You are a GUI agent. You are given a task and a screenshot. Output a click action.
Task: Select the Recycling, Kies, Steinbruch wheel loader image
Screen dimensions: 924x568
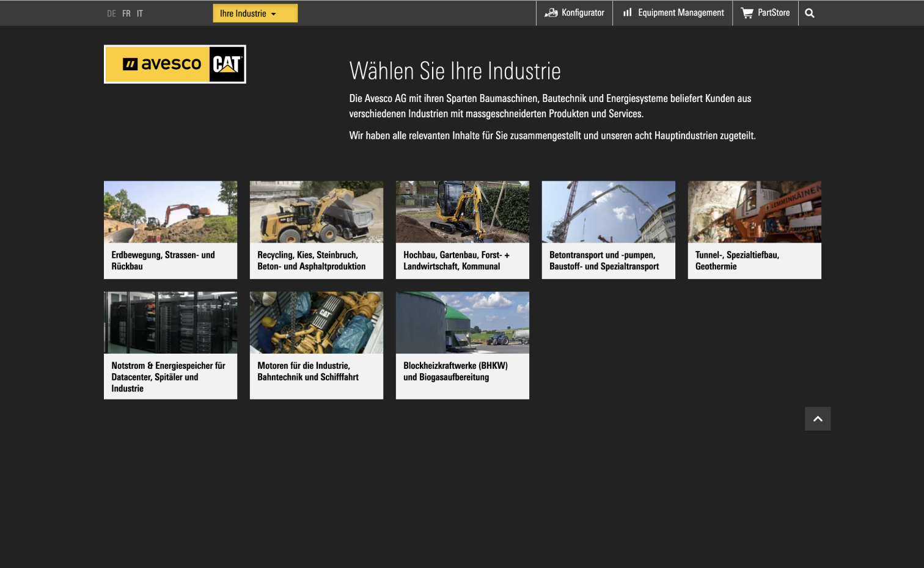317,212
